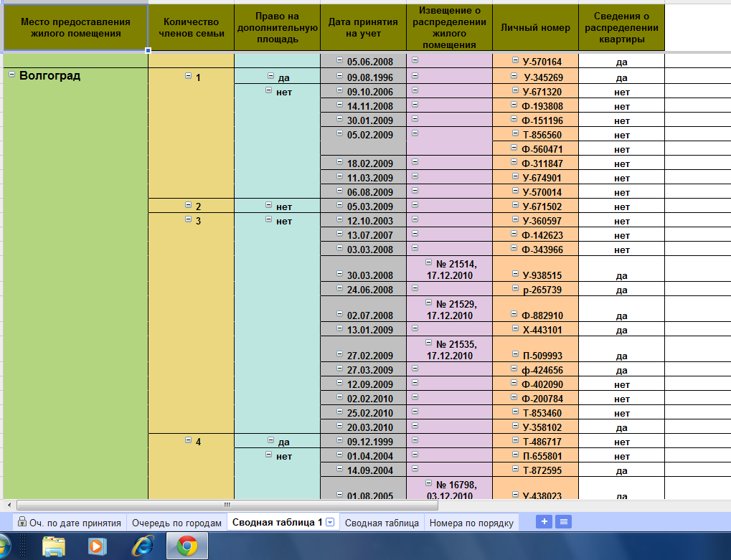This screenshot has width=731, height=560.
Task: Open the all sheets list button
Action: click(x=564, y=522)
